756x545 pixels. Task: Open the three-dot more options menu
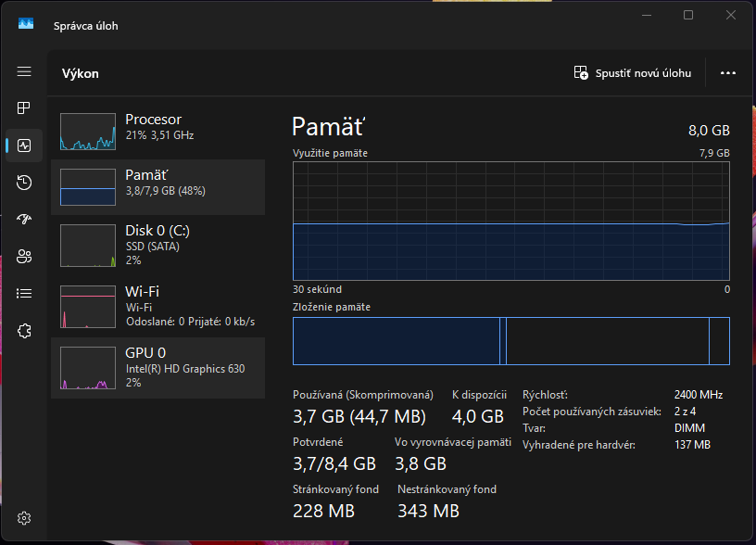(x=727, y=73)
